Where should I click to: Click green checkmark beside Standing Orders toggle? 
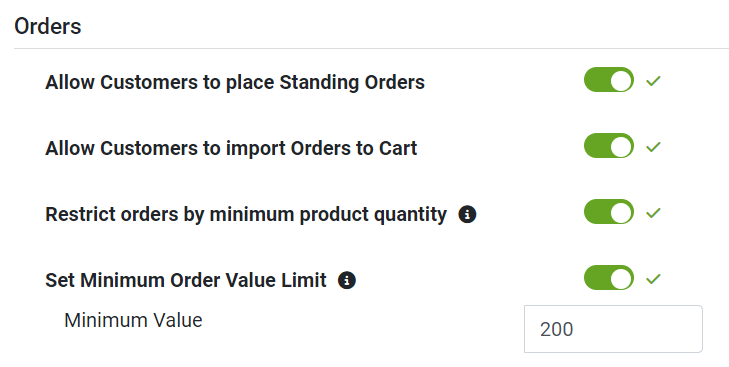click(653, 81)
